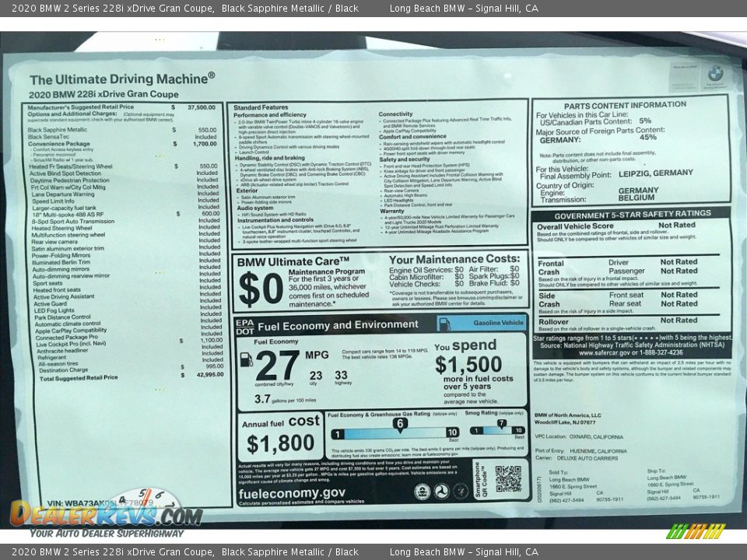This screenshot has width=747, height=560.
Task: Click the total price '42,995.00'
Action: click(209, 375)
